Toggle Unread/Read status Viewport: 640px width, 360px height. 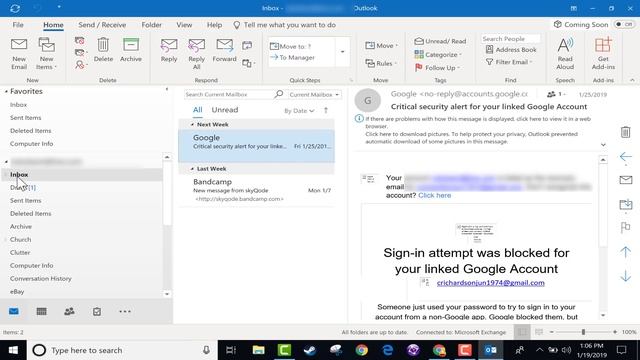point(440,41)
